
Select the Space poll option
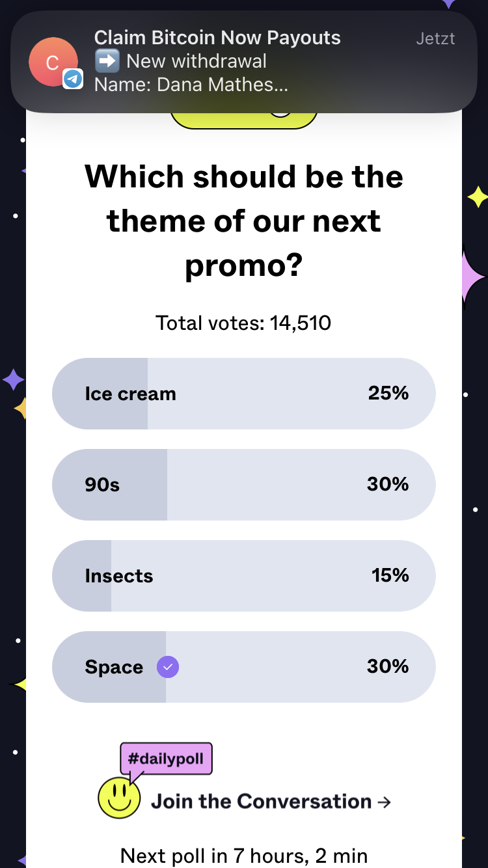[x=243, y=667]
